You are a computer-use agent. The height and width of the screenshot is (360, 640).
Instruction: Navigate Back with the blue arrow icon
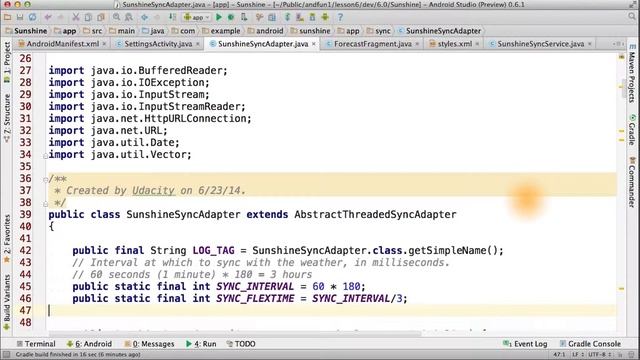[x=144, y=17]
